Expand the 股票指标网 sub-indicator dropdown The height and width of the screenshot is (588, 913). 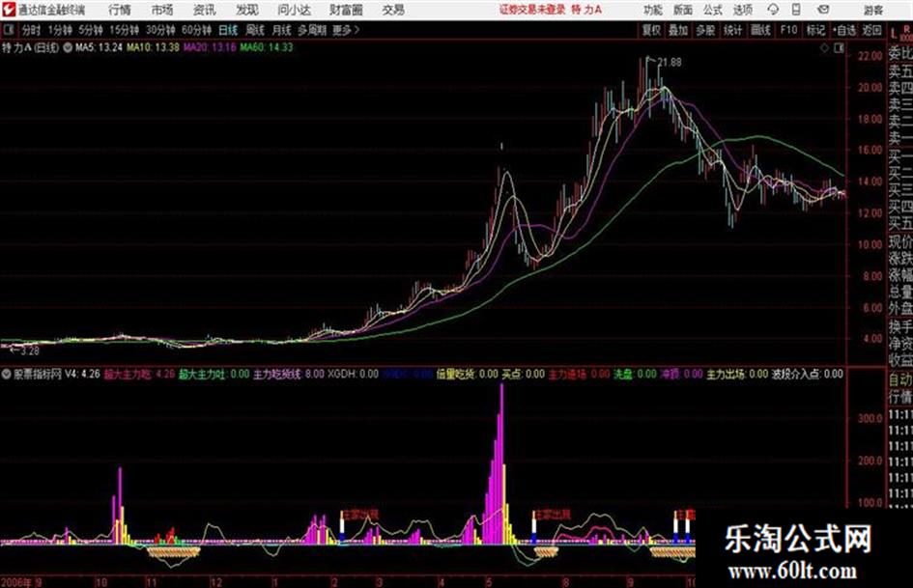[x=7, y=374]
